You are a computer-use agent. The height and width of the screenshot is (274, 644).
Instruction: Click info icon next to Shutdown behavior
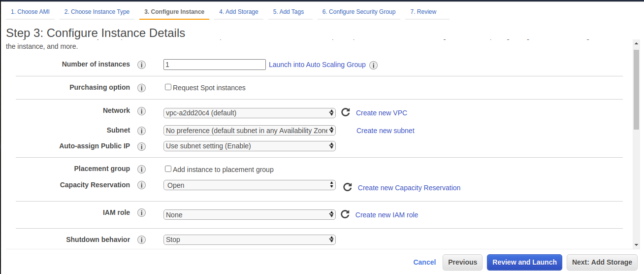(141, 240)
